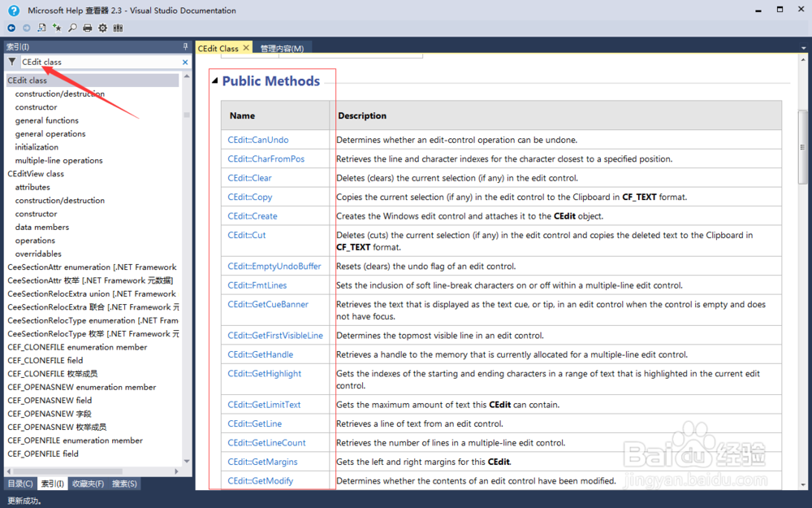The width and height of the screenshot is (812, 508).
Task: Open the CEdit::GetHighlight link
Action: click(264, 374)
